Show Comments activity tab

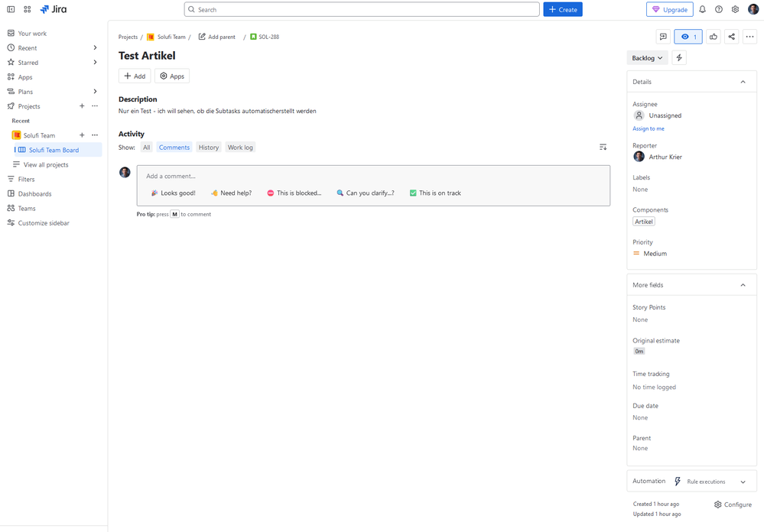click(174, 148)
